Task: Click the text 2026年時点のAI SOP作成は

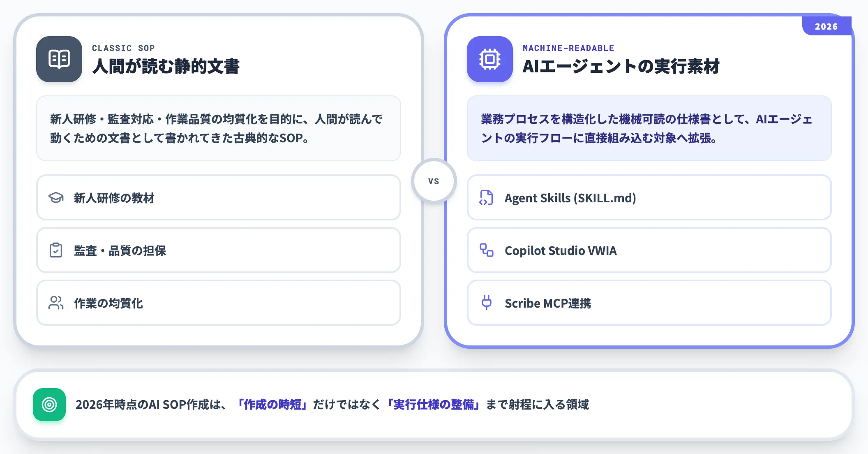Action: coord(151,405)
